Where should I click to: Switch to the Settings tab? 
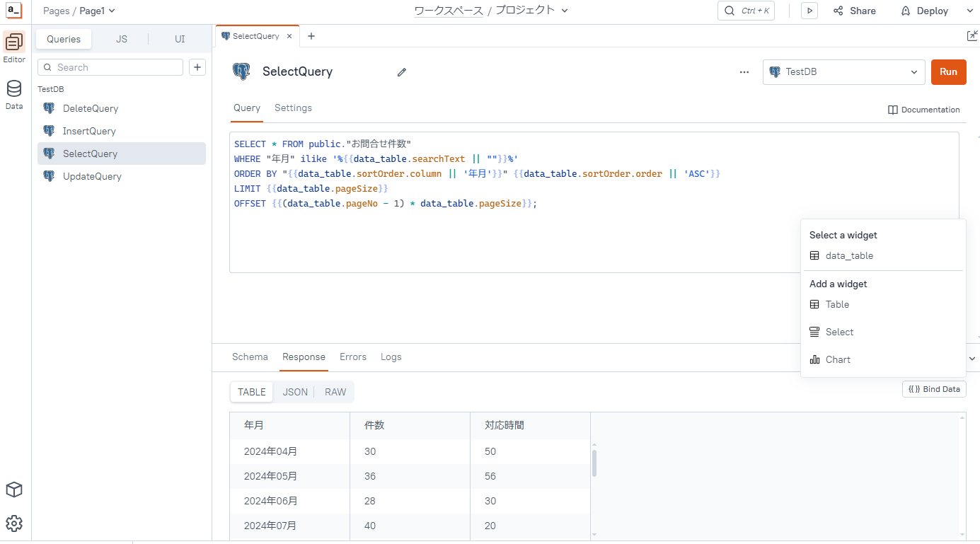(x=293, y=108)
